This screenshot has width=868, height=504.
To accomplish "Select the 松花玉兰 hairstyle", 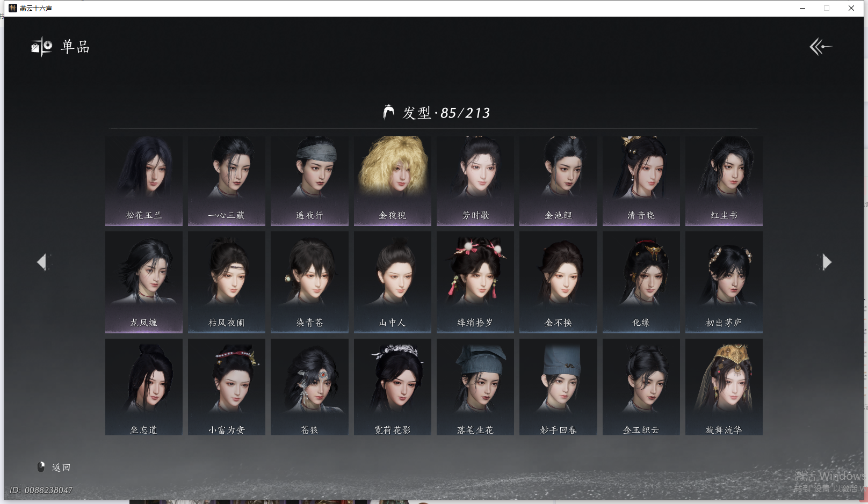I will point(144,180).
